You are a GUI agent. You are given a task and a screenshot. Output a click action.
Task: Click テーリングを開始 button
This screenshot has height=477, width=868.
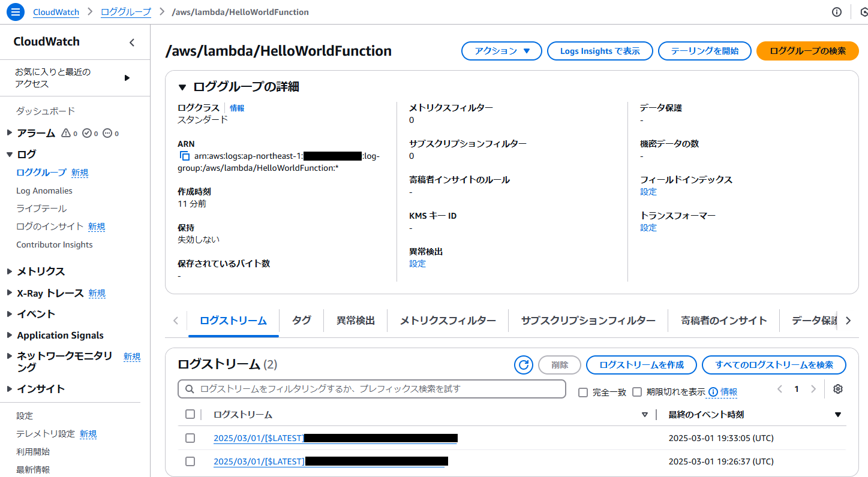(x=705, y=51)
